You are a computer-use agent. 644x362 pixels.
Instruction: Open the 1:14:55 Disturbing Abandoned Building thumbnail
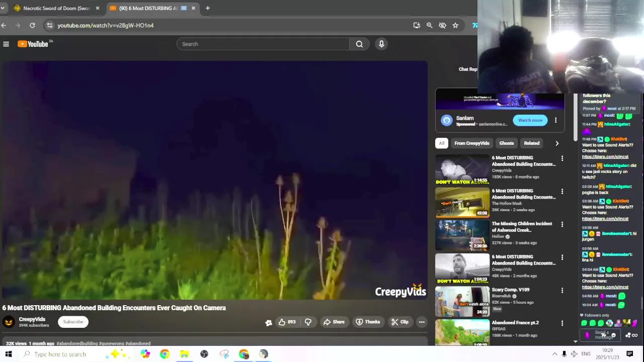click(462, 170)
